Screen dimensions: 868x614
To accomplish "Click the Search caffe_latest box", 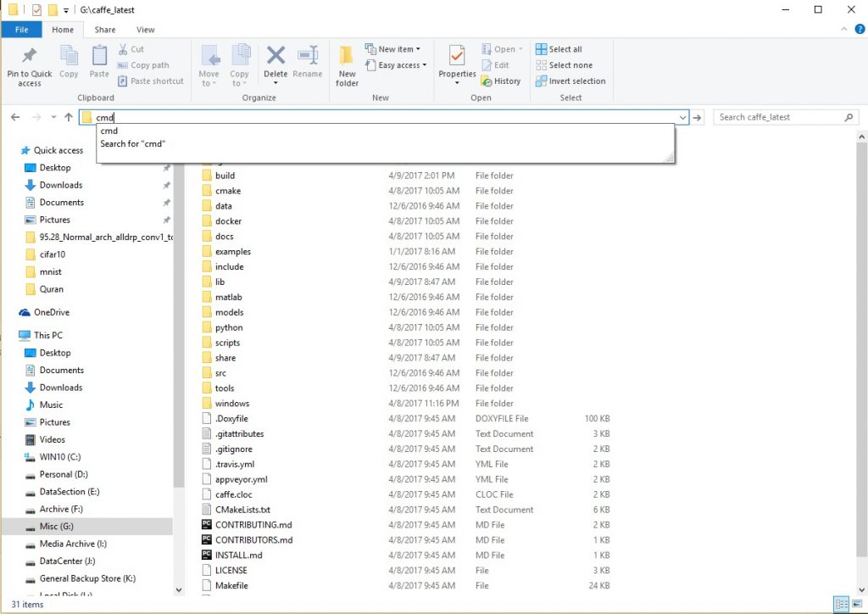I will tap(780, 118).
